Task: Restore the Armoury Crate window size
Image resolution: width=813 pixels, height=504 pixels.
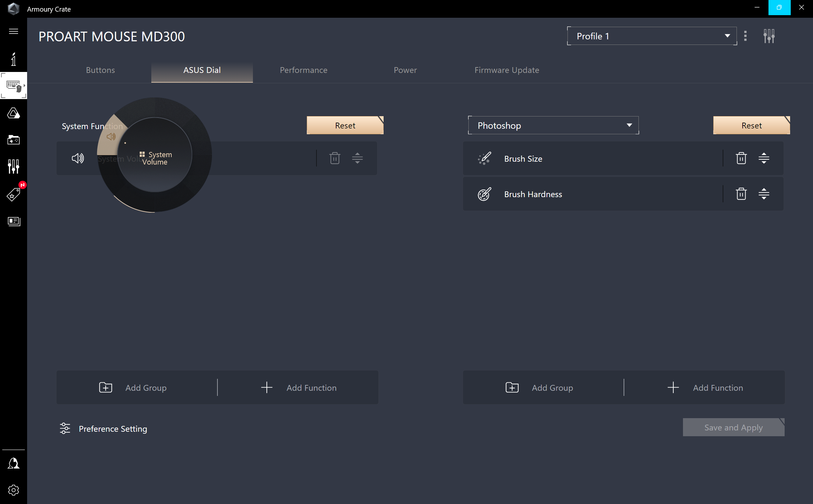Action: click(779, 7)
